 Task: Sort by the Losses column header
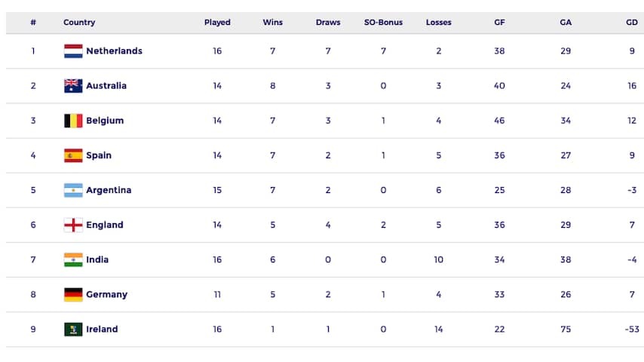tap(439, 22)
